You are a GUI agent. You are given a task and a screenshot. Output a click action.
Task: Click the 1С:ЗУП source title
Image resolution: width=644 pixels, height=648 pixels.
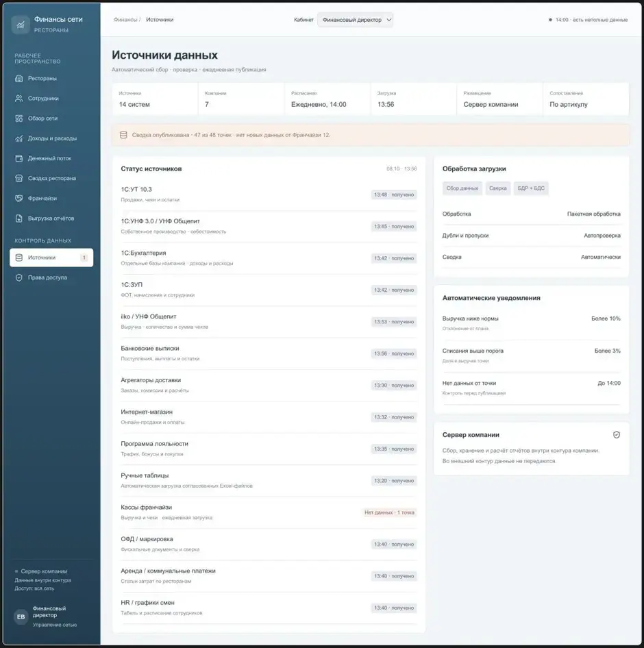click(x=132, y=285)
